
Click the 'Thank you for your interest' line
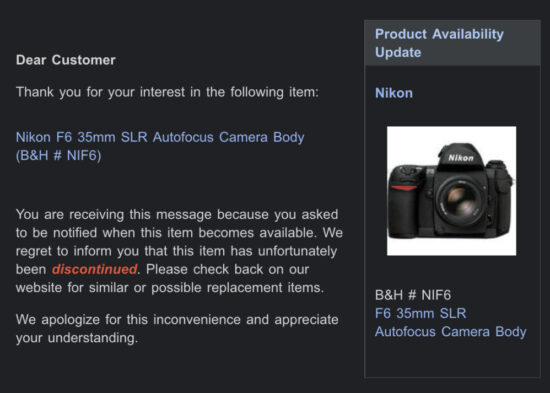coord(167,92)
